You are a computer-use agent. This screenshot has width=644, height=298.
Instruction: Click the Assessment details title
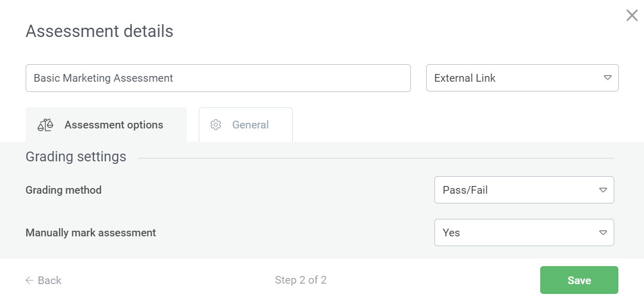100,31
